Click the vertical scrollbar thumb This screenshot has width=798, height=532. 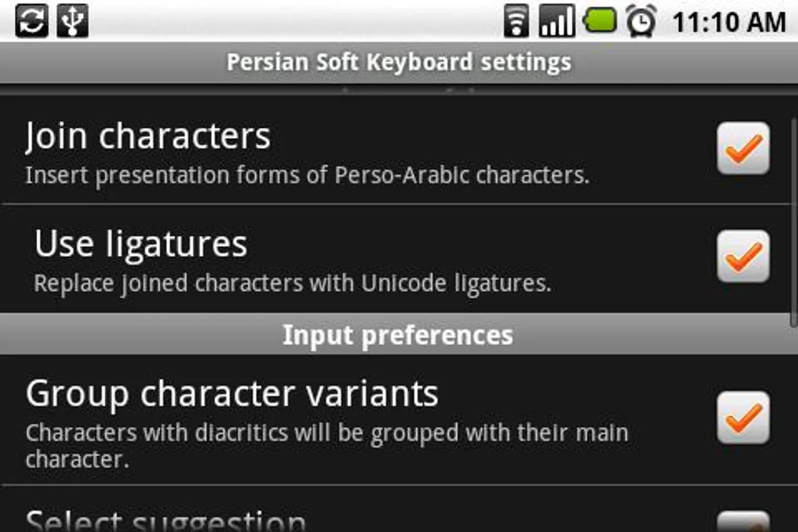[x=793, y=222]
